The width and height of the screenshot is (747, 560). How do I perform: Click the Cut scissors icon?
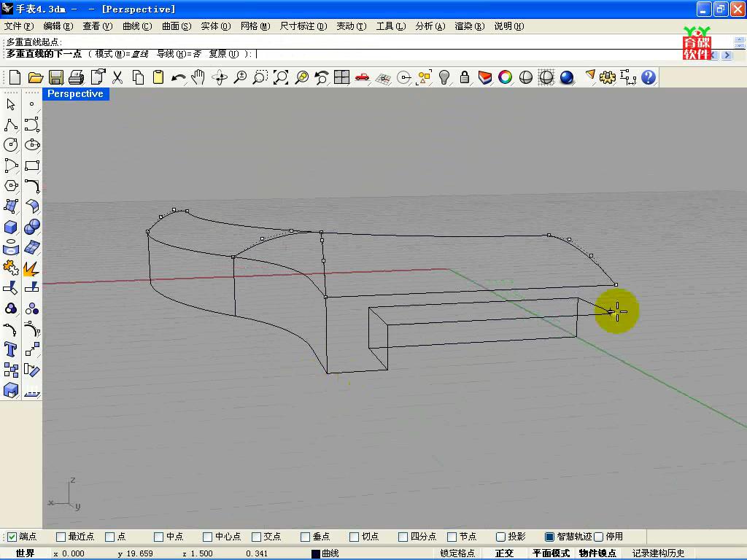pyautogui.click(x=117, y=77)
